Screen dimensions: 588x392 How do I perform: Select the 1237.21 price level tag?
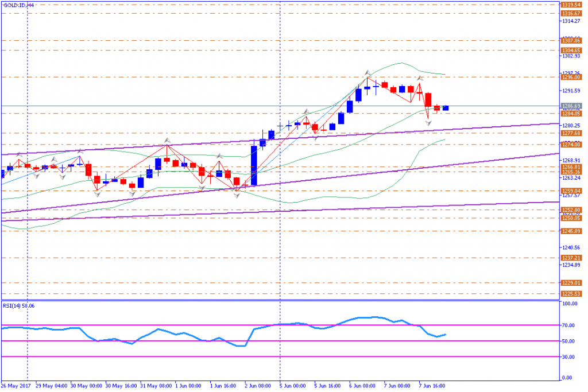point(571,258)
